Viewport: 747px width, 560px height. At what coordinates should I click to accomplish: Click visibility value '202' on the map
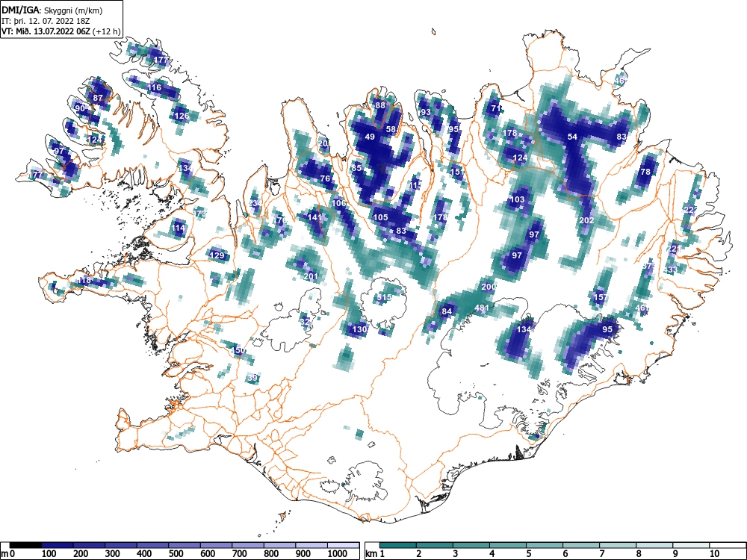(586, 220)
